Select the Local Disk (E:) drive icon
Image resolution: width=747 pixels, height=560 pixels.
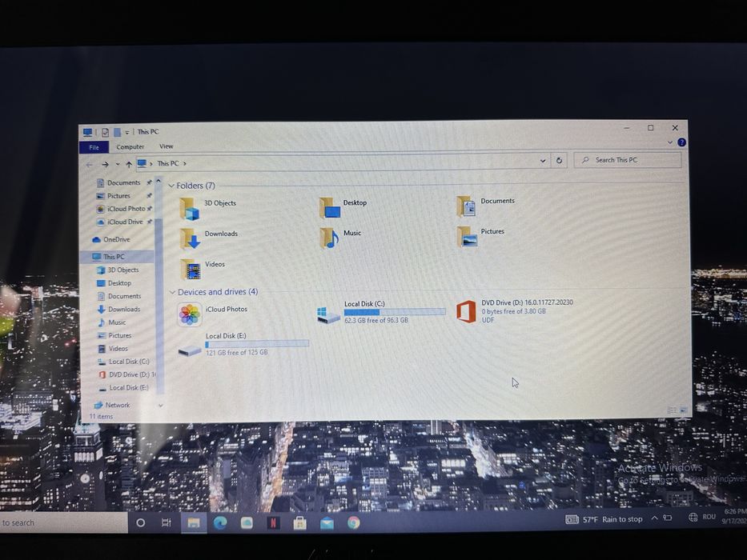(190, 351)
